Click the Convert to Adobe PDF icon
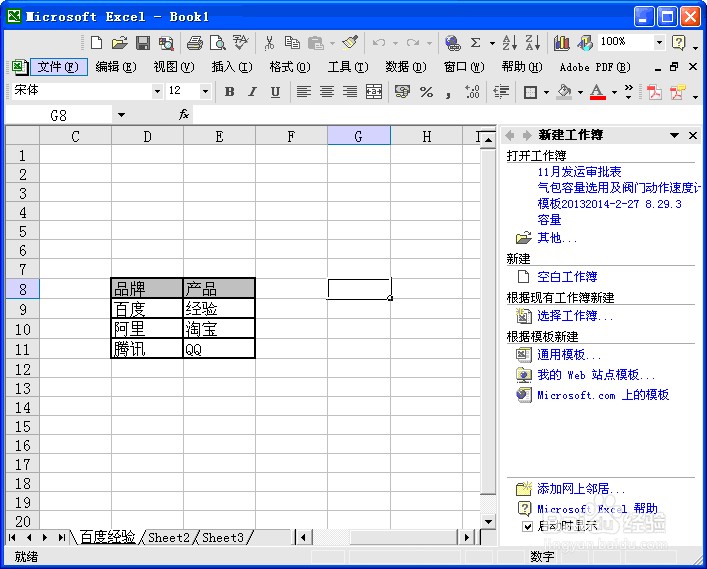Screen dimensions: 707x569 [654, 92]
